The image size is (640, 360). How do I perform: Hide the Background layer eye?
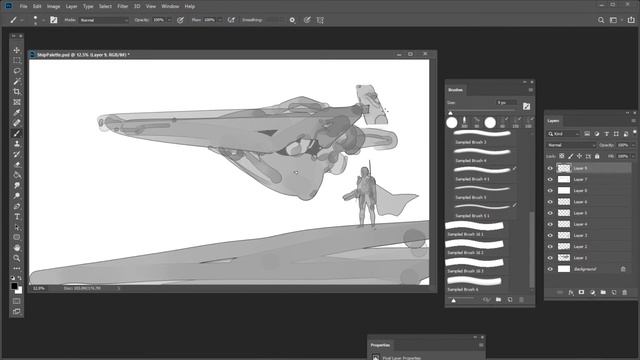(x=550, y=269)
